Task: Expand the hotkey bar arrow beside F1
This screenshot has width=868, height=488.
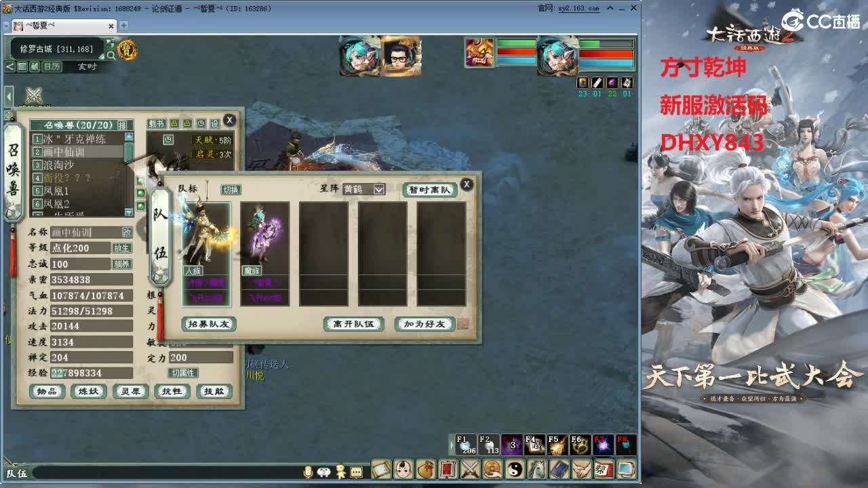Action: 452,445
